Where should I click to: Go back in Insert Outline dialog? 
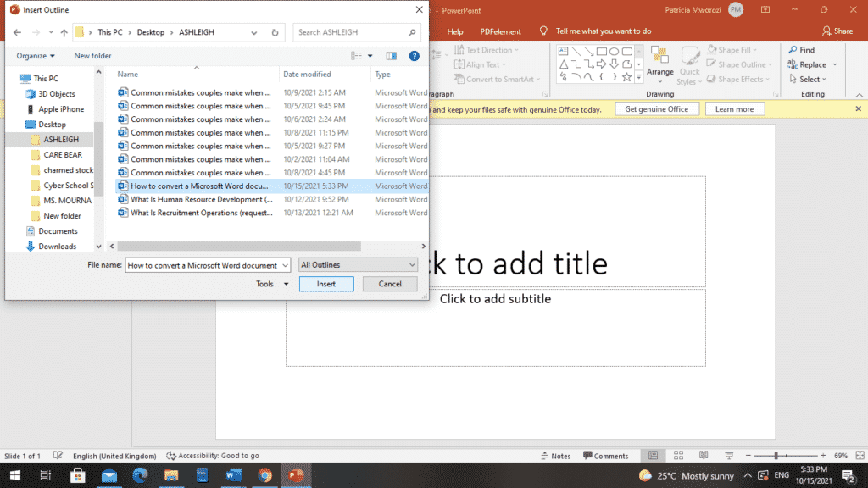point(17,33)
